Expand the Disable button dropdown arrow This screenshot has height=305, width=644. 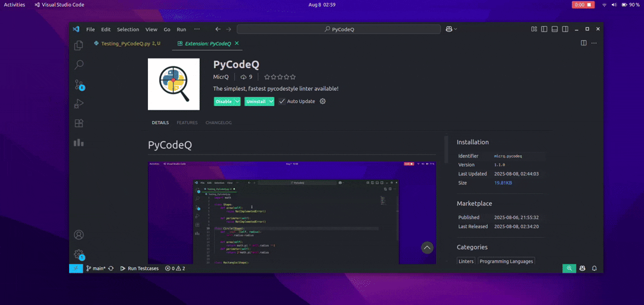pos(237,101)
